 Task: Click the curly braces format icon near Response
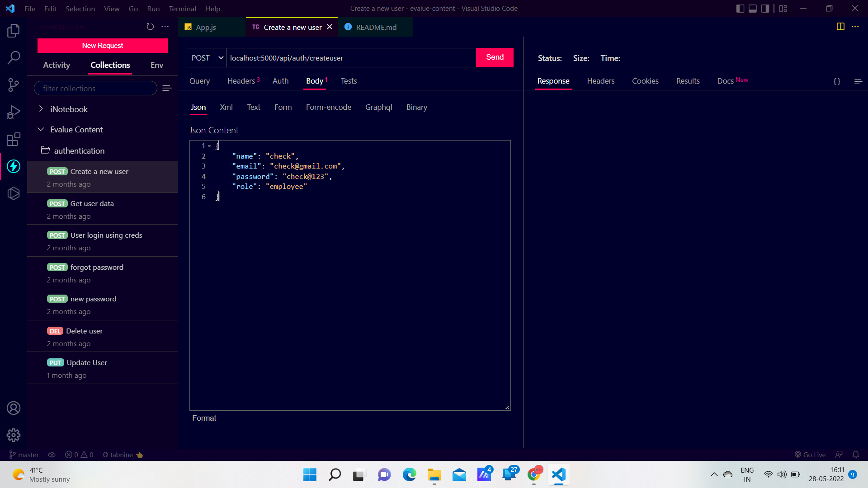pyautogui.click(x=836, y=81)
